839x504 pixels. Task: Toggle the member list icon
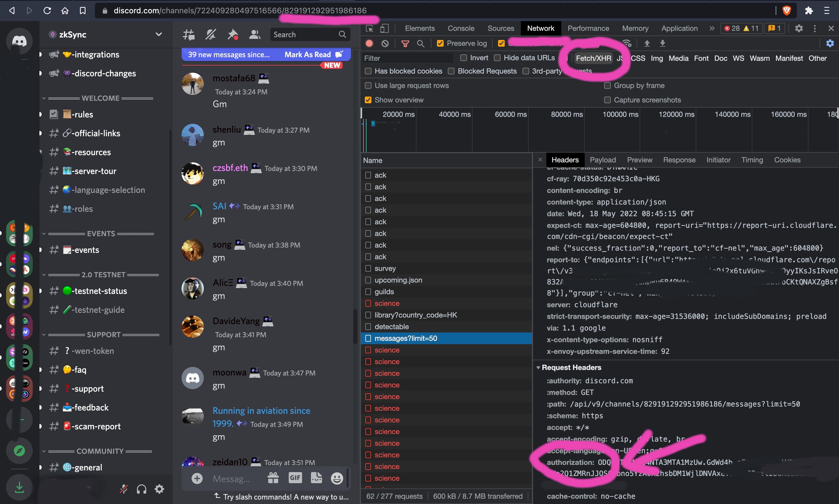pyautogui.click(x=254, y=35)
